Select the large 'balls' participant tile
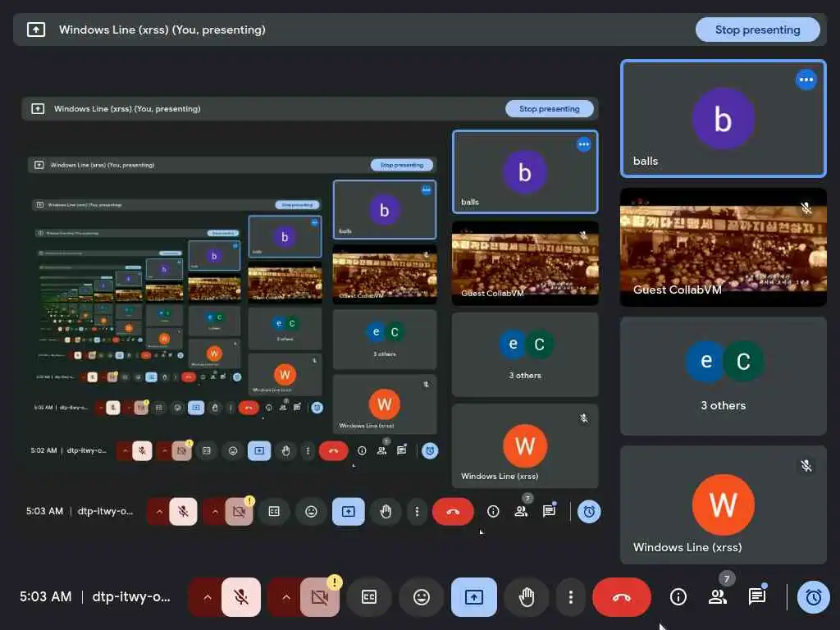Image resolution: width=840 pixels, height=630 pixels. pyautogui.click(x=724, y=118)
